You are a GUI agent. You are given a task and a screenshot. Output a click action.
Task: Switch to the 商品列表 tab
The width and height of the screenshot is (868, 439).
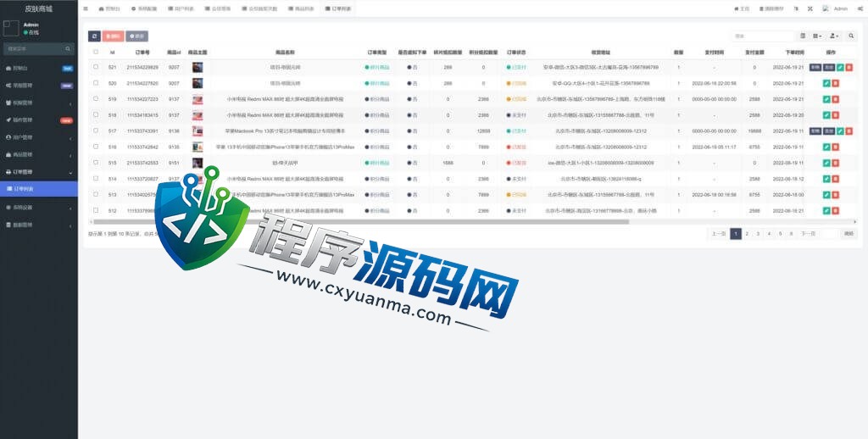pos(300,8)
